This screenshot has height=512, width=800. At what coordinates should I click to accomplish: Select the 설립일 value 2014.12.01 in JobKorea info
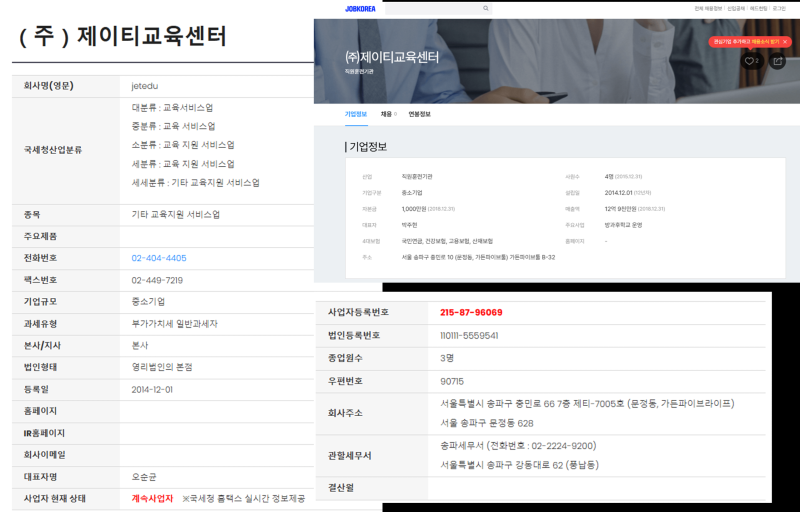pos(618,193)
